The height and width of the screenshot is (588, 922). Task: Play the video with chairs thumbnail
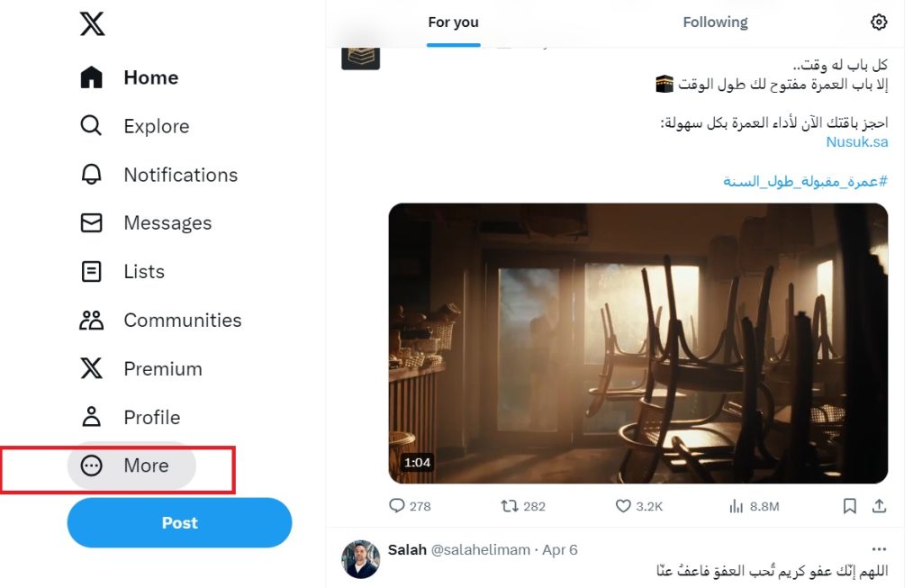(x=637, y=343)
